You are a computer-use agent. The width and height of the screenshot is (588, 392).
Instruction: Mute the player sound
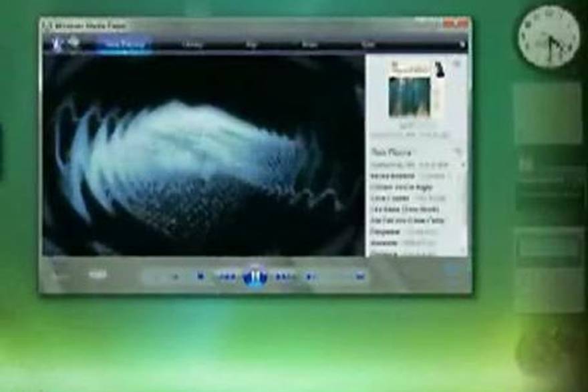click(311, 276)
